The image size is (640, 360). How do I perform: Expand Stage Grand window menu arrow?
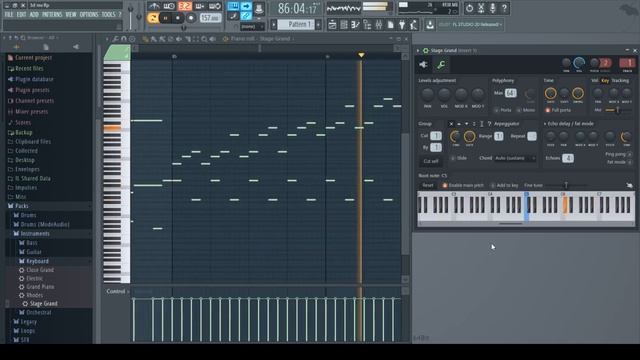point(418,51)
